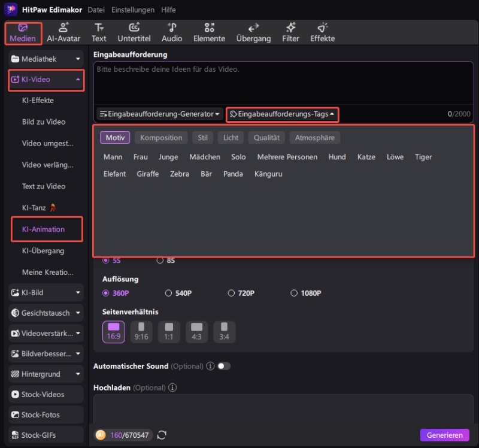Select the Untertitel toolbar icon
Screen dimensions: 479x448
tap(134, 32)
